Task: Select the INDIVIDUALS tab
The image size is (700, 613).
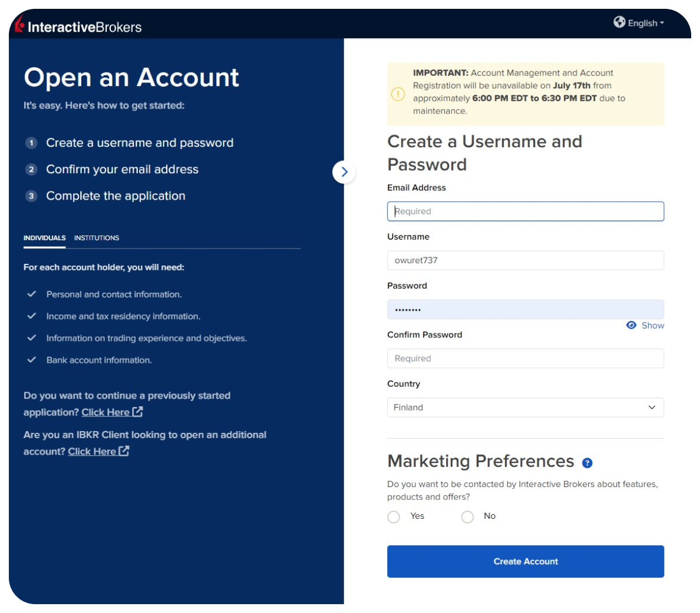Action: (x=44, y=238)
